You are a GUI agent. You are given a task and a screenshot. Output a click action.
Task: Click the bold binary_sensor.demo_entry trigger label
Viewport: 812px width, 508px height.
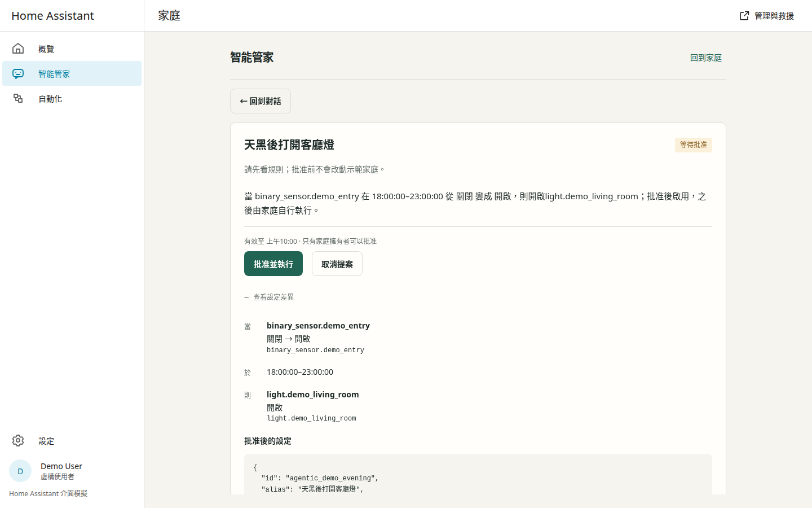coord(318,325)
